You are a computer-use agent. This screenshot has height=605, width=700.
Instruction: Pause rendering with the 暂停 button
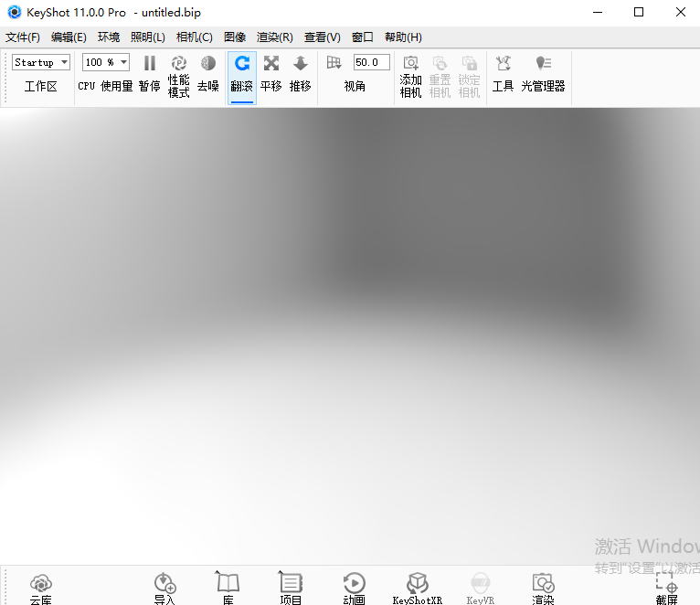pyautogui.click(x=150, y=74)
